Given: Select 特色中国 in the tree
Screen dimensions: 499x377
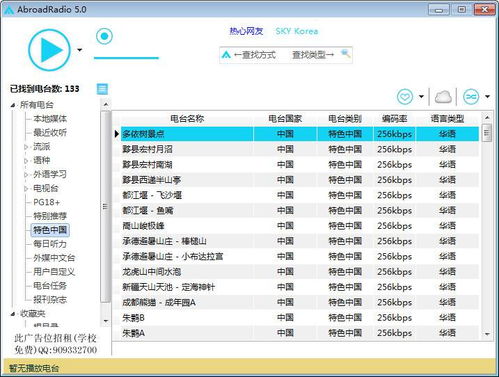Looking at the screenshot, I should [x=50, y=230].
